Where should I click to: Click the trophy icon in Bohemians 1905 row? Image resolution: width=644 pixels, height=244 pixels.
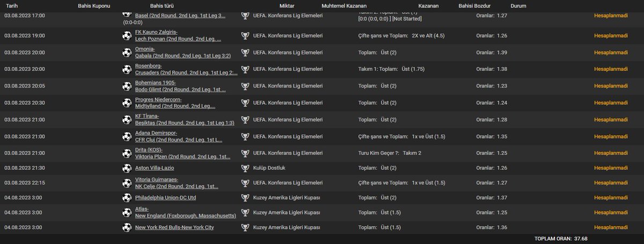tap(245, 86)
